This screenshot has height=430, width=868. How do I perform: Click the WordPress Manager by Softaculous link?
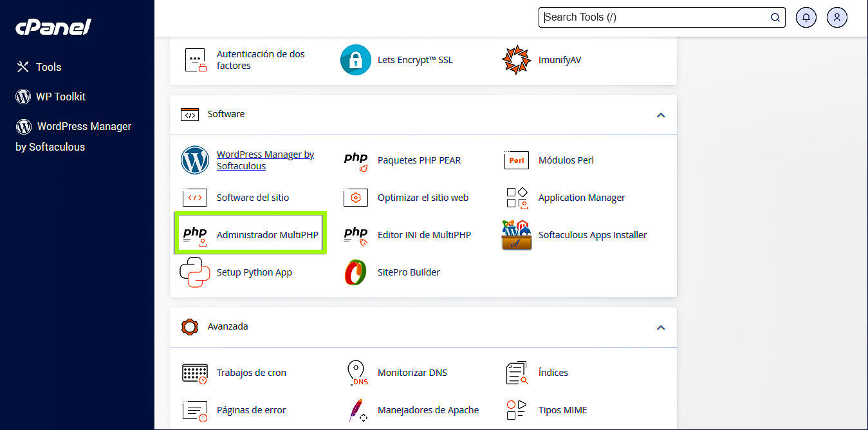[x=265, y=160]
